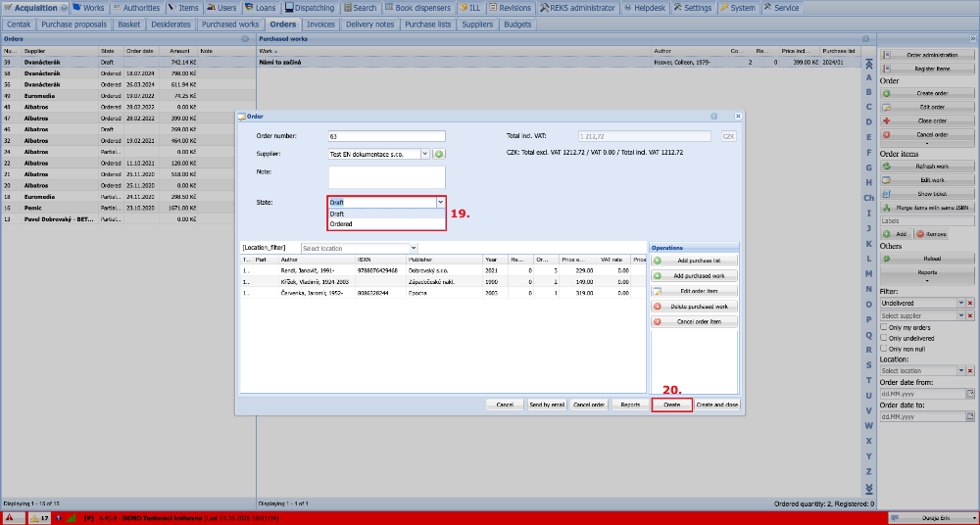The image size is (980, 525).
Task: Switch to the Basket tab
Action: 129,24
